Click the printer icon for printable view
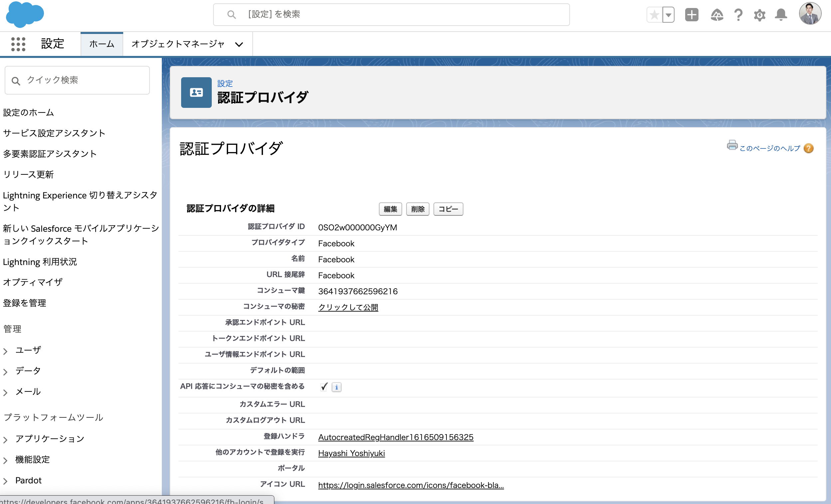831x504 pixels. [x=732, y=145]
